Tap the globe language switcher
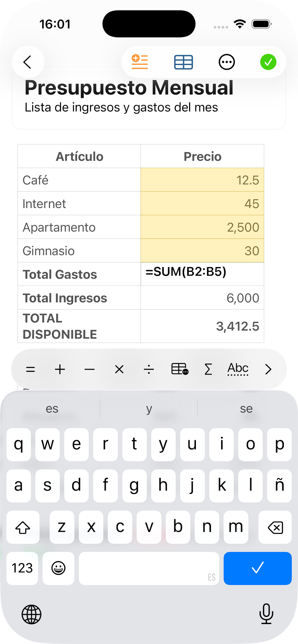The height and width of the screenshot is (644, 298). click(x=32, y=614)
